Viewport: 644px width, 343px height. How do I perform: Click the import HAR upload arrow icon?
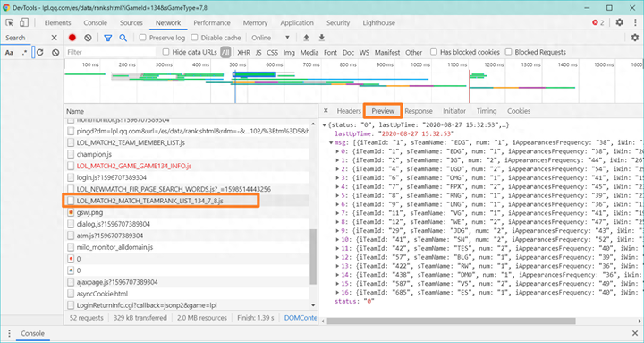click(306, 38)
